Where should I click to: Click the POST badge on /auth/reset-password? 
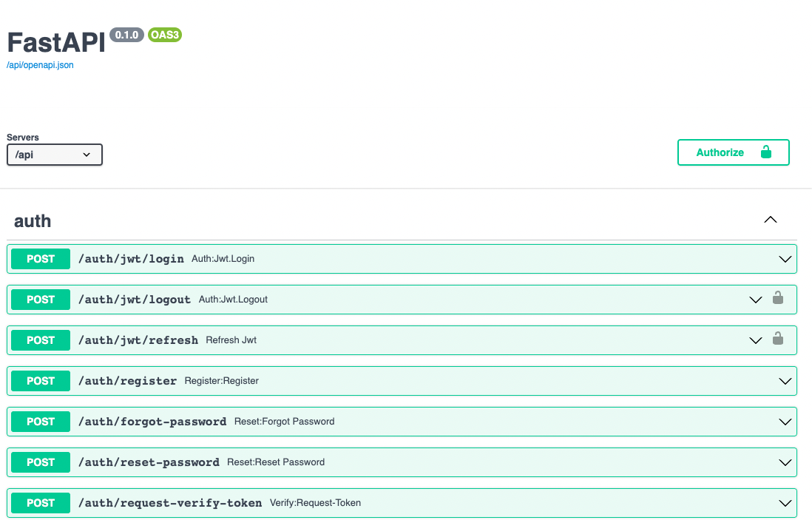coord(40,462)
